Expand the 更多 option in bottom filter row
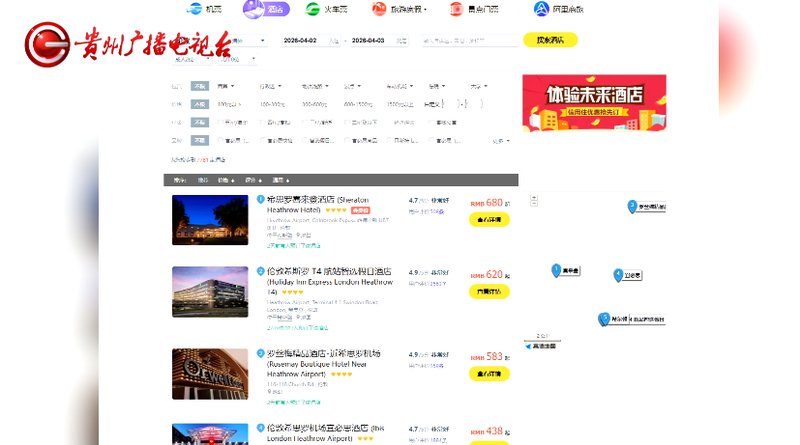800x445 pixels. [x=501, y=141]
